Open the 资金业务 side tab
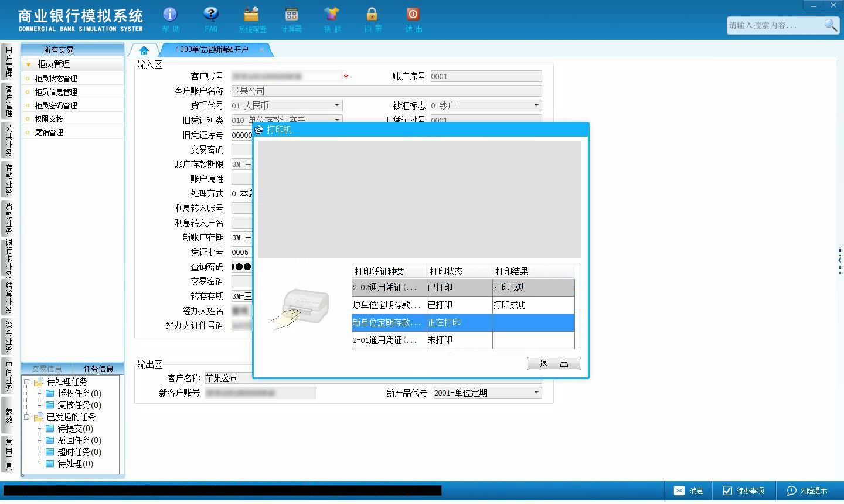 click(x=8, y=336)
